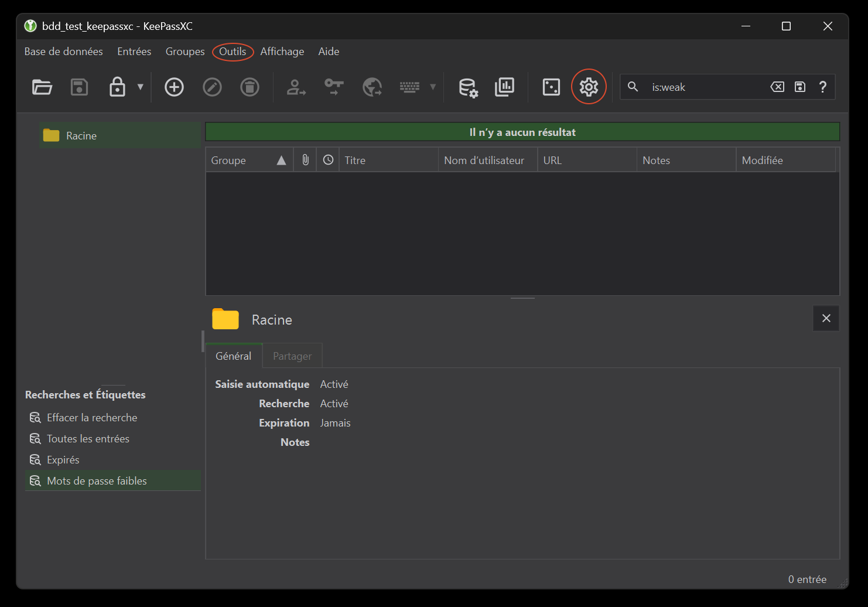The width and height of the screenshot is (868, 607).
Task: Open database reports icon
Action: click(x=504, y=87)
